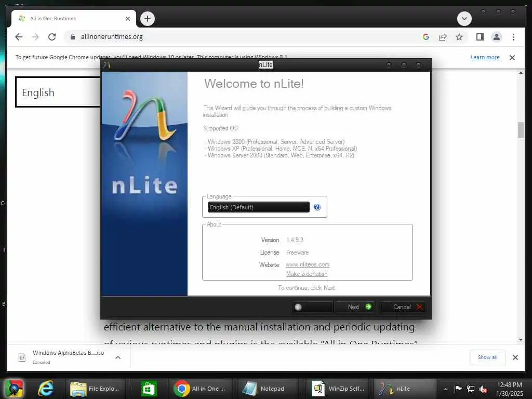Click the network tray icon
This screenshot has width=532, height=399.
click(x=471, y=389)
